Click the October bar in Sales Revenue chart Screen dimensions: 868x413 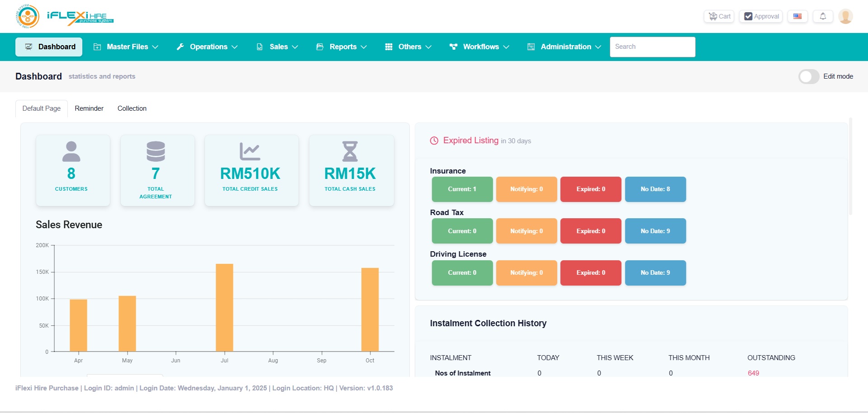point(370,310)
